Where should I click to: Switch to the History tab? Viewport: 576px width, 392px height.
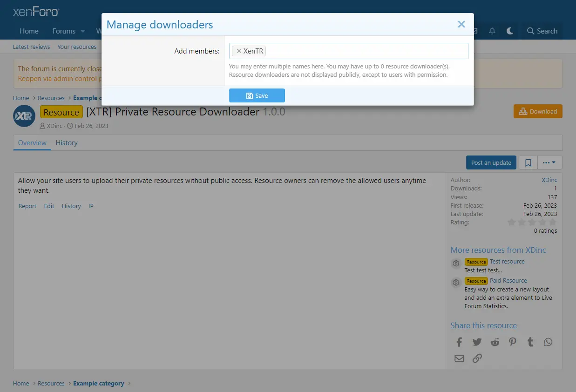(67, 143)
